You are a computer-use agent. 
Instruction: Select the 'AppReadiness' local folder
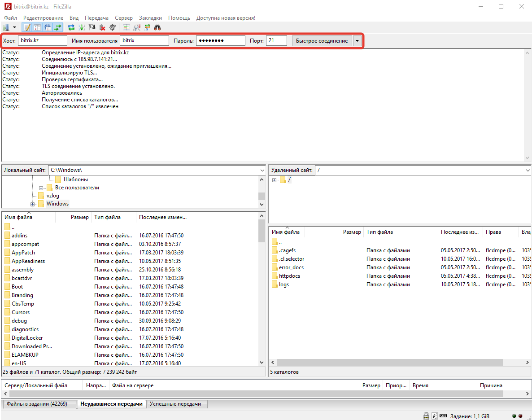[x=28, y=261]
